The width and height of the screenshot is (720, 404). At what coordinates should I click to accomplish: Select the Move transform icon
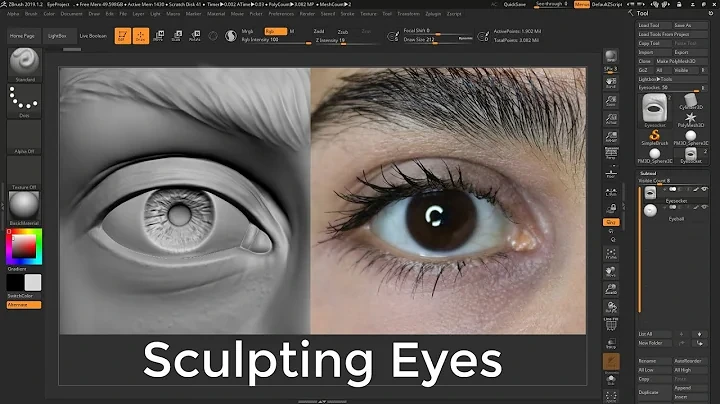click(158, 36)
